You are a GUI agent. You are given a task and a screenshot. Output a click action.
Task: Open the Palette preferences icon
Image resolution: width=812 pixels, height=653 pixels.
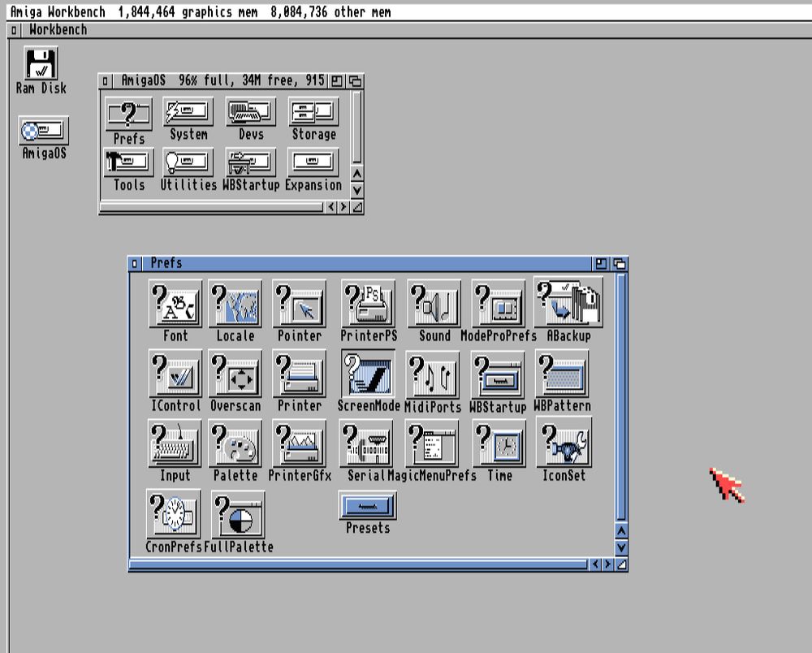coord(235,443)
